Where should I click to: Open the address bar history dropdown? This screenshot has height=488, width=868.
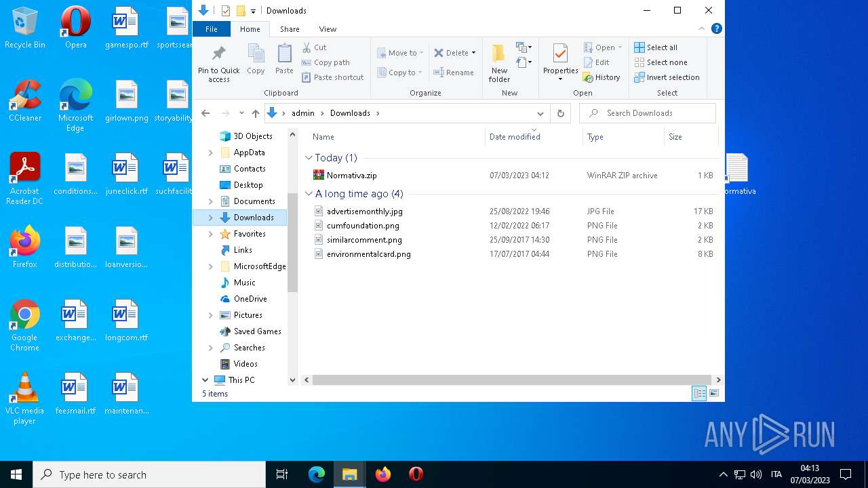540,113
